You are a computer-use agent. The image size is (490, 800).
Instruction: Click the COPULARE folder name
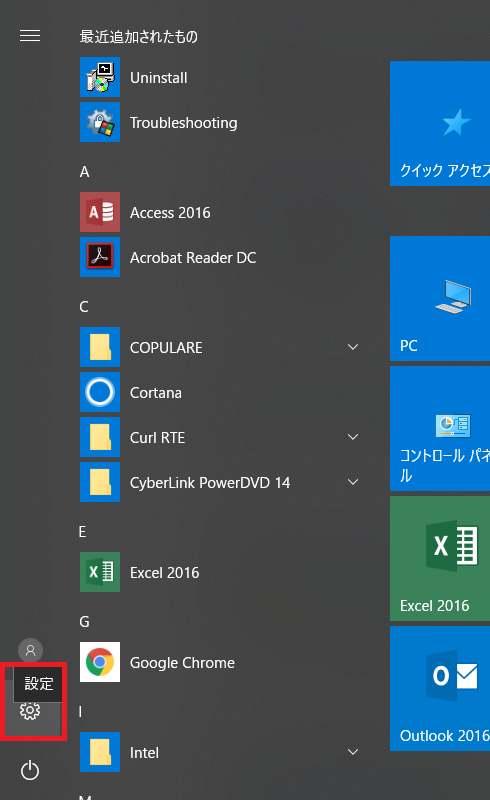coord(166,348)
